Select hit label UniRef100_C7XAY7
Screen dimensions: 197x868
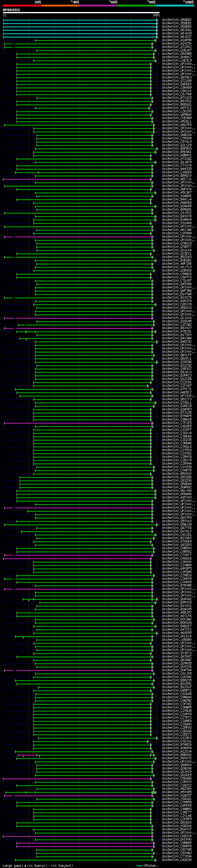[x=177, y=555]
